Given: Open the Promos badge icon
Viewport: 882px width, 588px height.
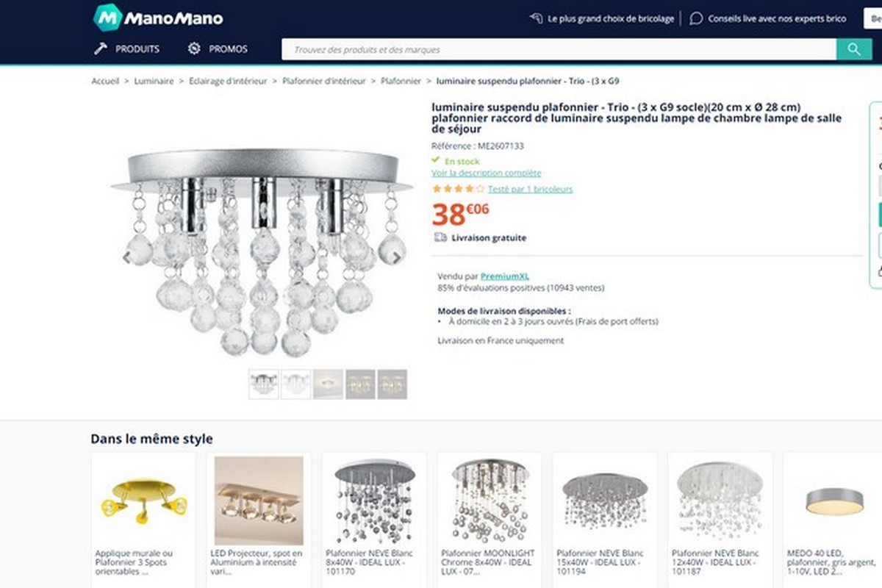Looking at the screenshot, I should pyautogui.click(x=194, y=49).
